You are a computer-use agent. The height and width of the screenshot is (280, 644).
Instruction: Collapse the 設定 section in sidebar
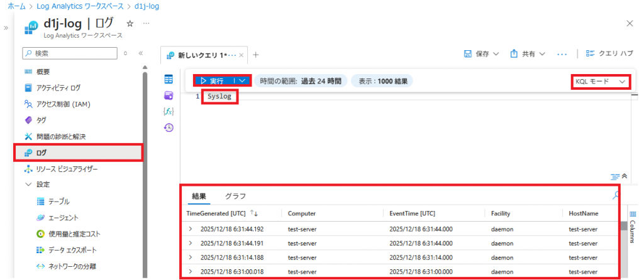coord(28,185)
